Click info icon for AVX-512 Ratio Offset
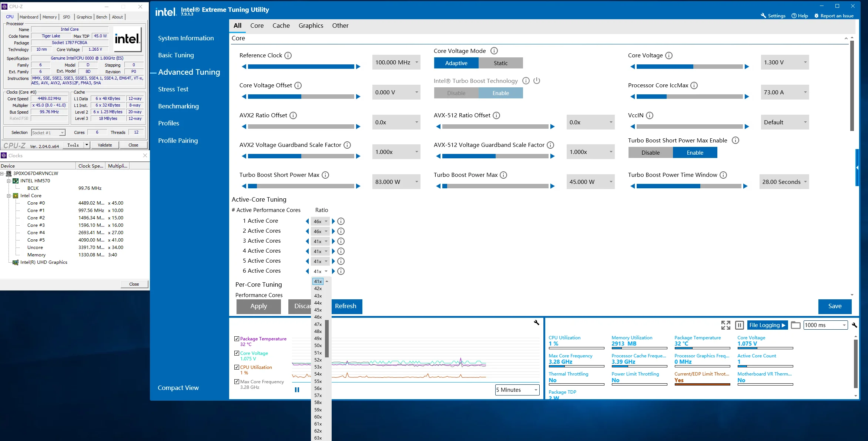This screenshot has height=441, width=868. (x=496, y=115)
